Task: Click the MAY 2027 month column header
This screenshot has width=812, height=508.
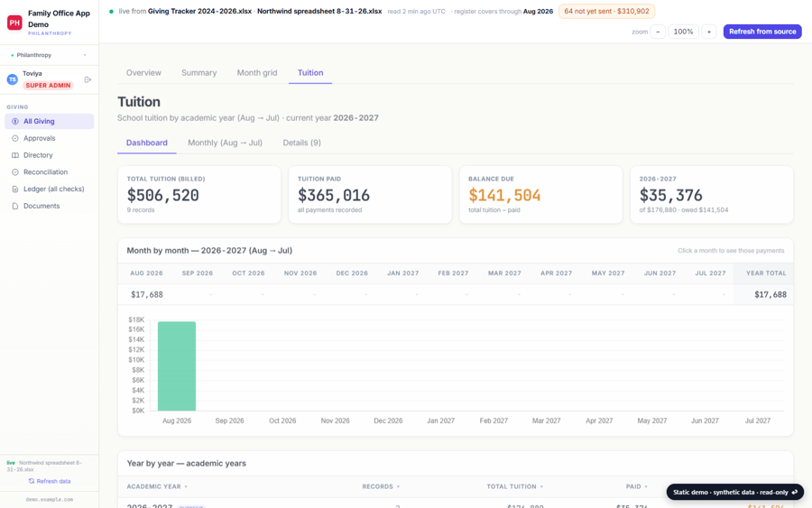Action: coord(608,273)
